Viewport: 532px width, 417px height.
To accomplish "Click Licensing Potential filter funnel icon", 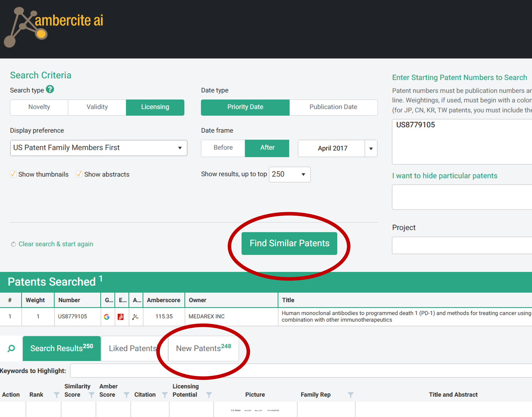I will [209, 395].
